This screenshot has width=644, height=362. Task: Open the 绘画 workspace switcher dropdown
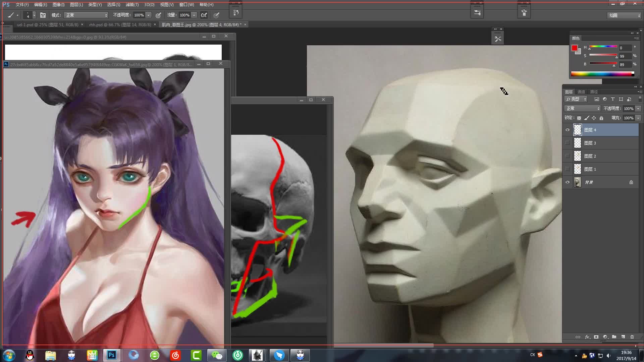pyautogui.click(x=625, y=15)
